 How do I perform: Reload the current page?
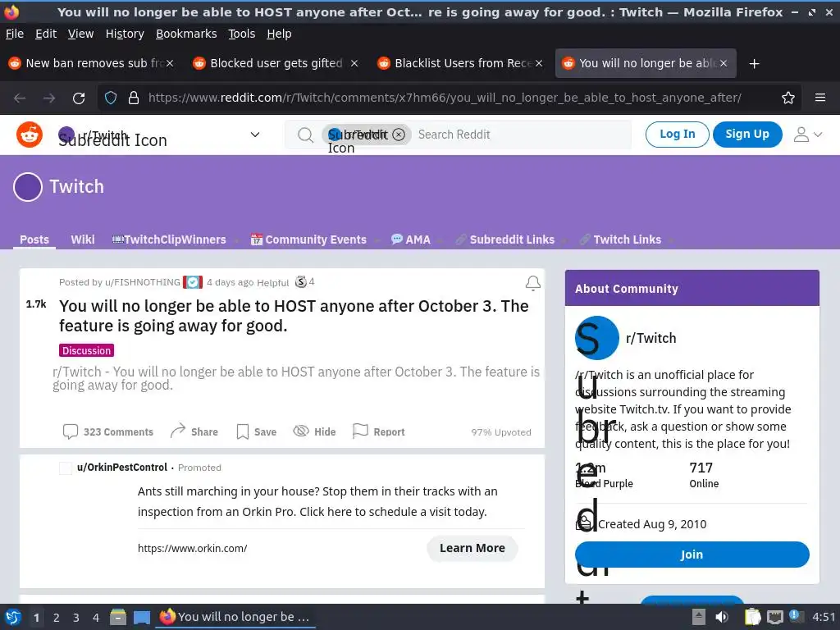[79, 98]
